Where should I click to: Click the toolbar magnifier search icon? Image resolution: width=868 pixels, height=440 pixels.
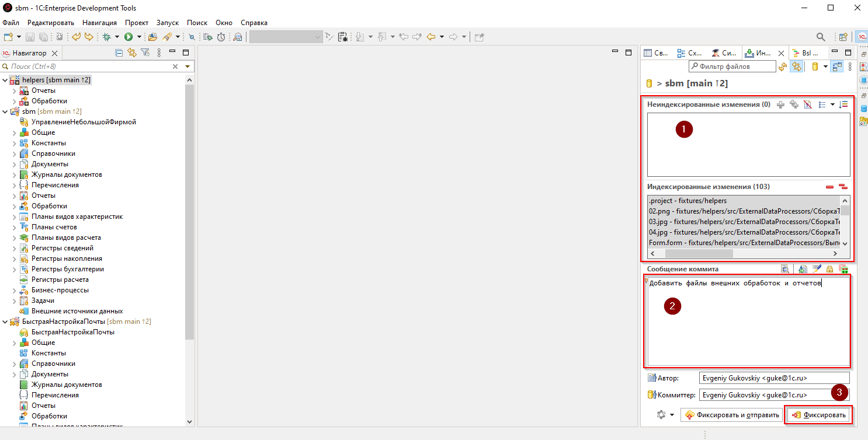click(x=821, y=37)
